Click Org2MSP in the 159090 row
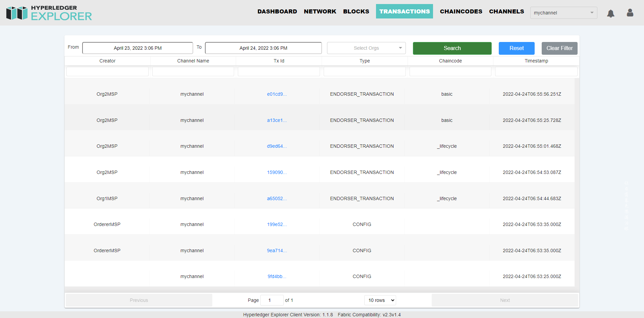 tap(107, 172)
